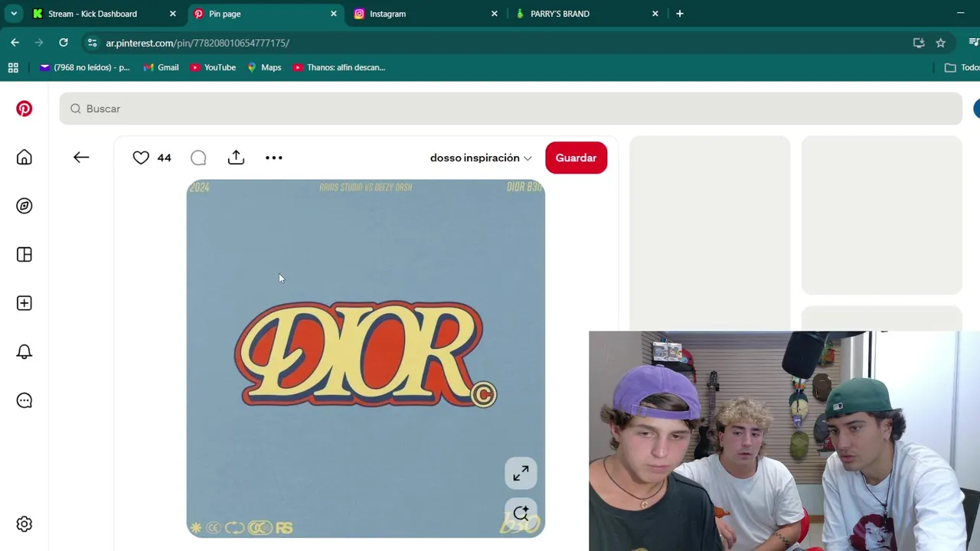Viewport: 980px width, 551px height.
Task: Open browser apps grid shortcut
Action: click(13, 67)
